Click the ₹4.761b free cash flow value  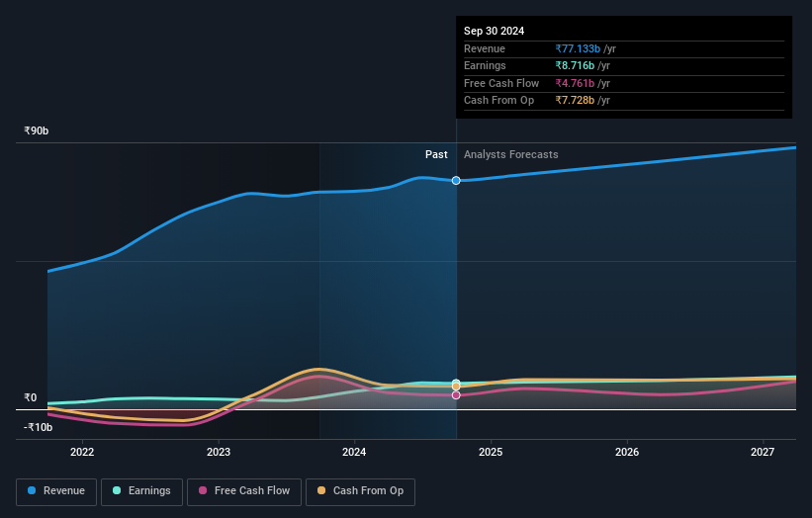click(x=575, y=83)
